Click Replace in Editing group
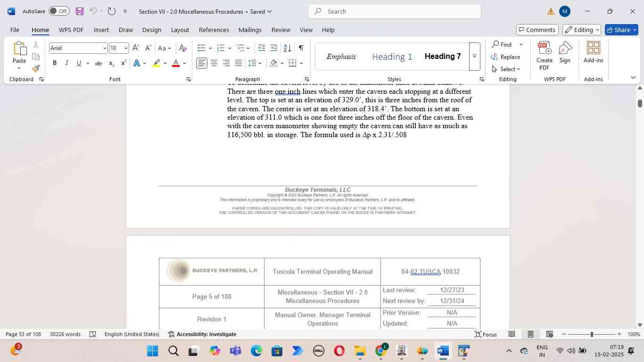644x362 pixels. (505, 57)
